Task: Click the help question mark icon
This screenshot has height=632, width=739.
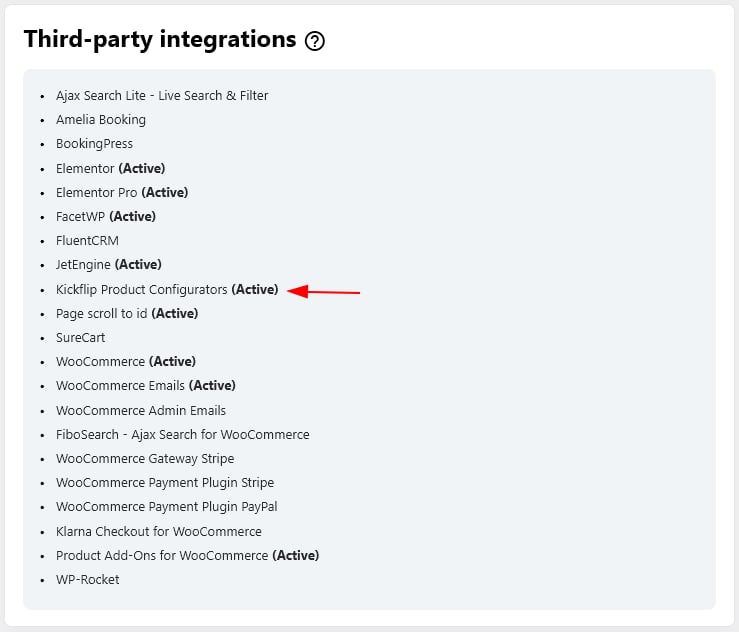Action: (x=314, y=41)
